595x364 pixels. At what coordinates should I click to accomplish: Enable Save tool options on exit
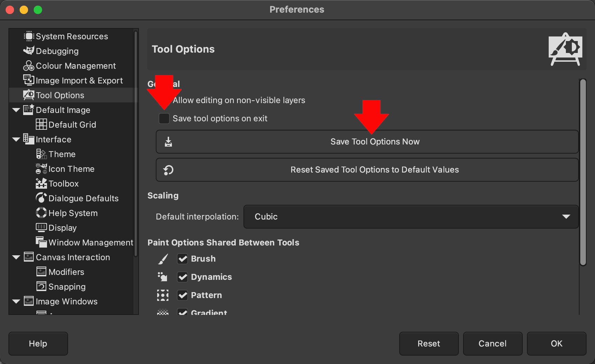click(x=164, y=119)
